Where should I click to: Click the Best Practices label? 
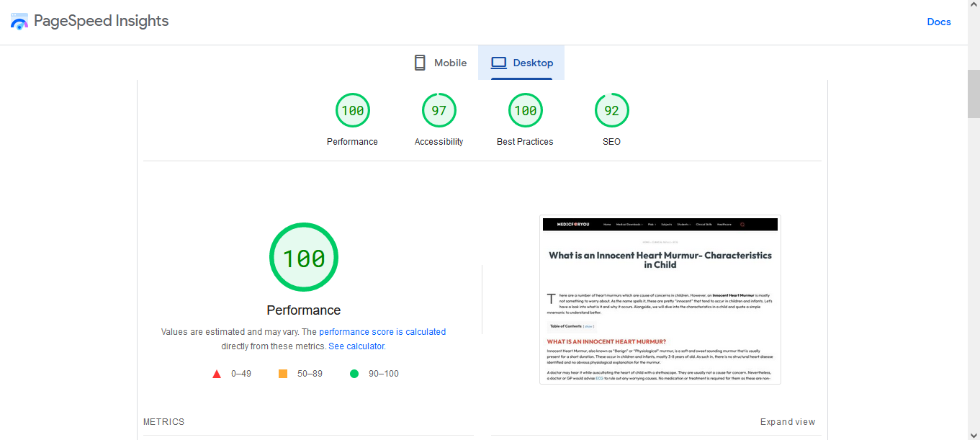[x=525, y=142]
